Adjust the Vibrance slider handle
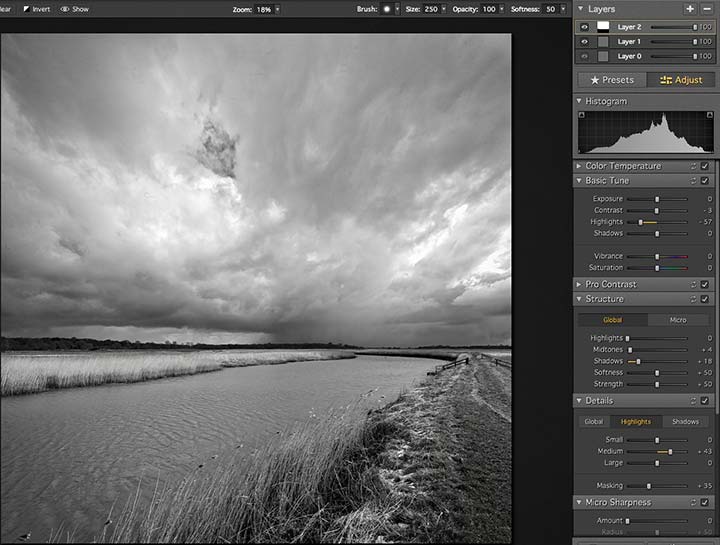Viewport: 720px width, 545px height. click(657, 257)
